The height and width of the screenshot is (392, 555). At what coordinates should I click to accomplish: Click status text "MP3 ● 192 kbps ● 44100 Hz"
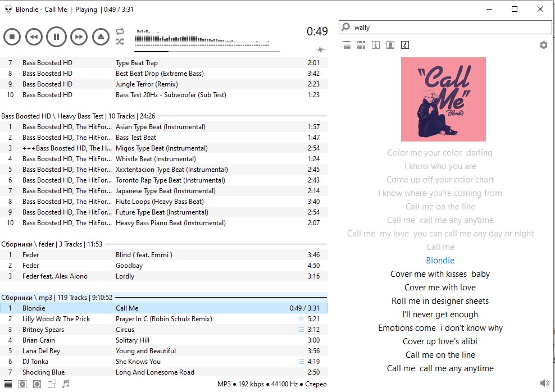(x=258, y=384)
